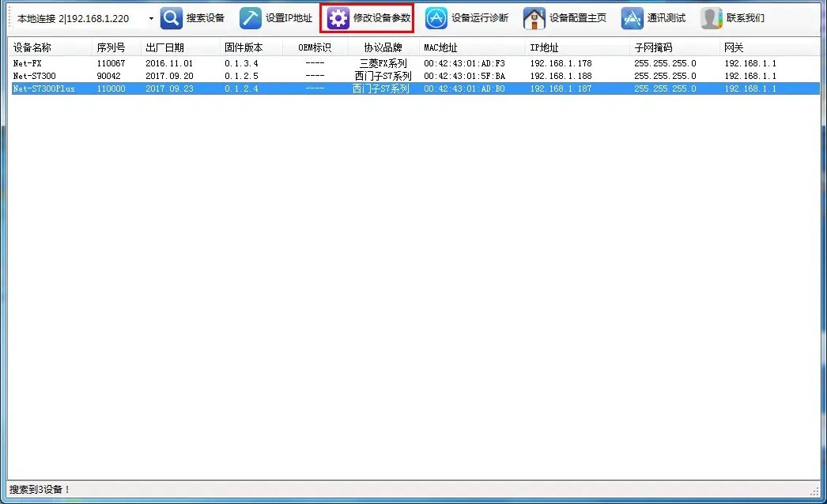Image resolution: width=827 pixels, height=504 pixels.
Task: Click serial number 110067
Action: (111, 63)
